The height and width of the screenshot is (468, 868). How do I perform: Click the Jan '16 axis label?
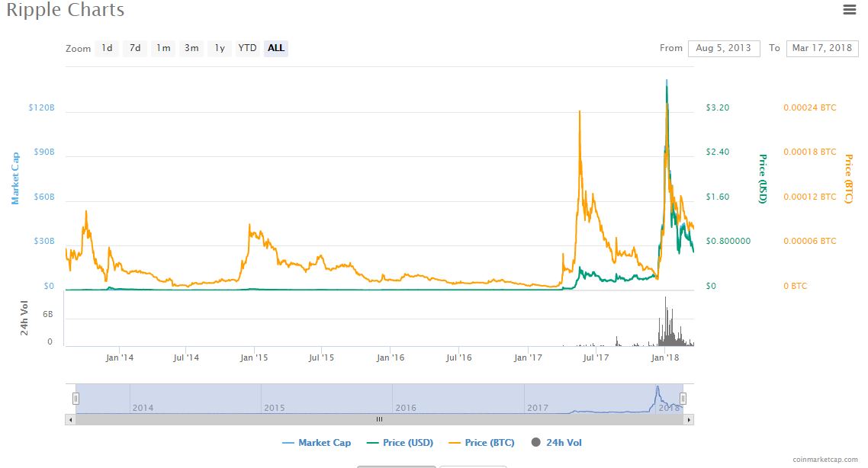tap(391, 358)
